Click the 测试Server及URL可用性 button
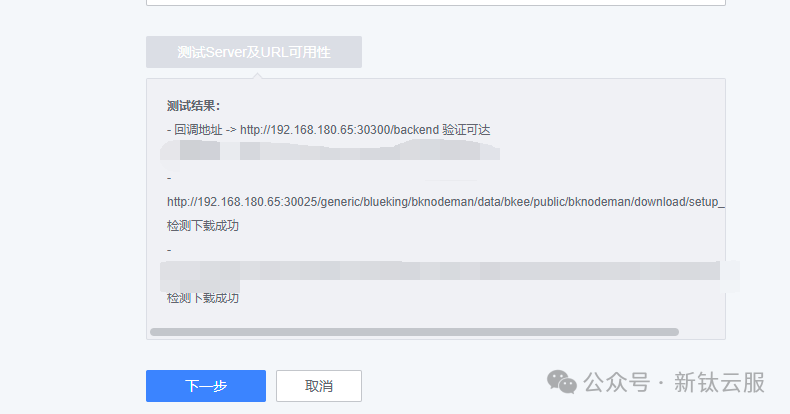790x414 pixels. tap(254, 52)
